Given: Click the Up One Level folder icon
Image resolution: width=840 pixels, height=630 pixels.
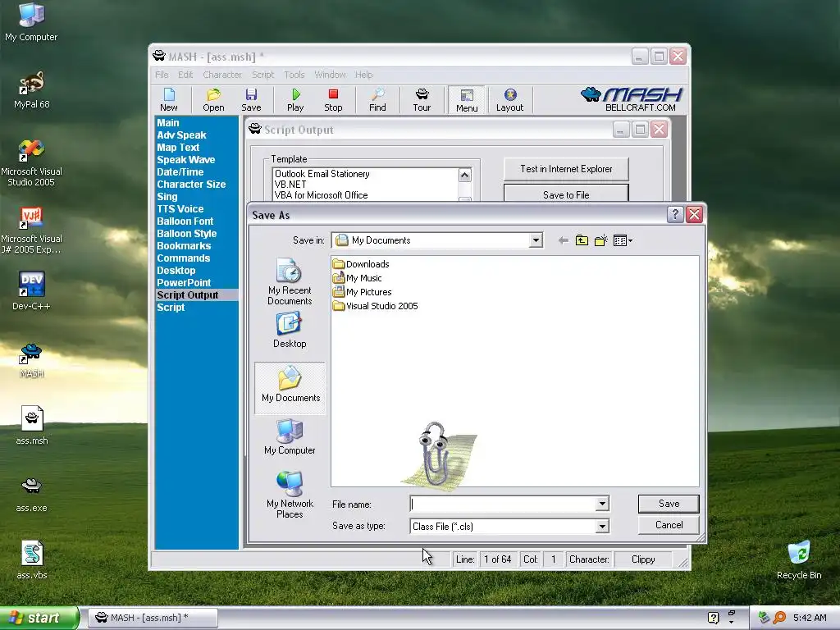Looking at the screenshot, I should (582, 240).
